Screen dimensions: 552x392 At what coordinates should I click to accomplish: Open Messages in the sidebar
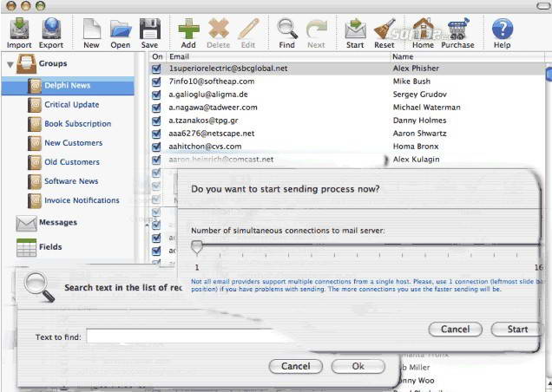tap(58, 222)
